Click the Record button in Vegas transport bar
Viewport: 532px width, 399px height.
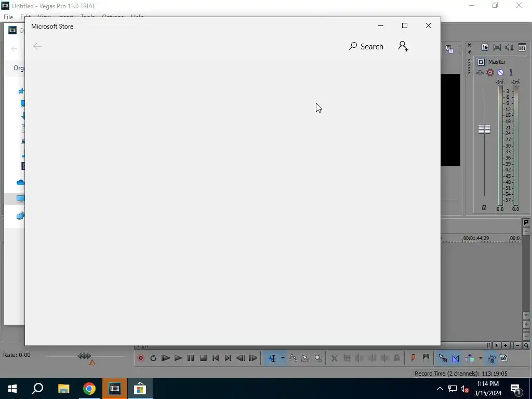coord(141,358)
